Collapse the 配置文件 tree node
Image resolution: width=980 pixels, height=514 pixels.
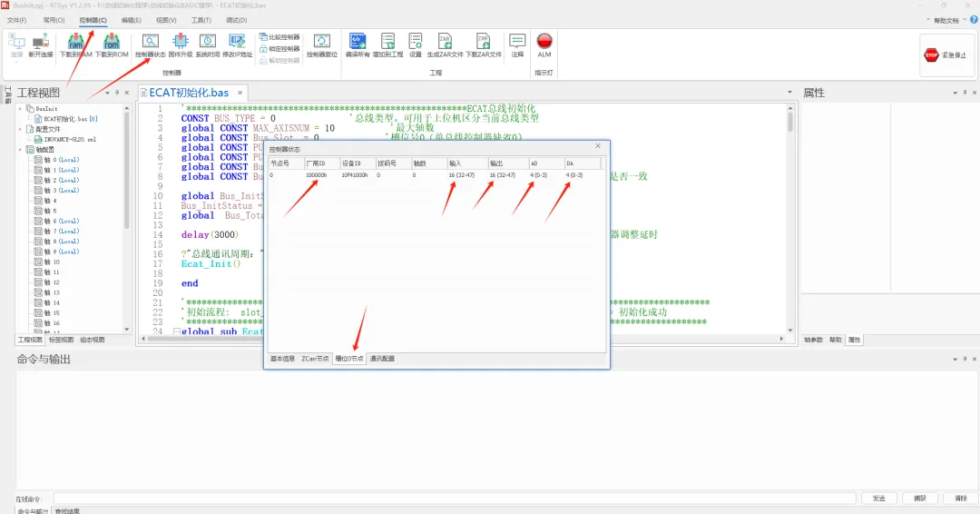click(20, 129)
